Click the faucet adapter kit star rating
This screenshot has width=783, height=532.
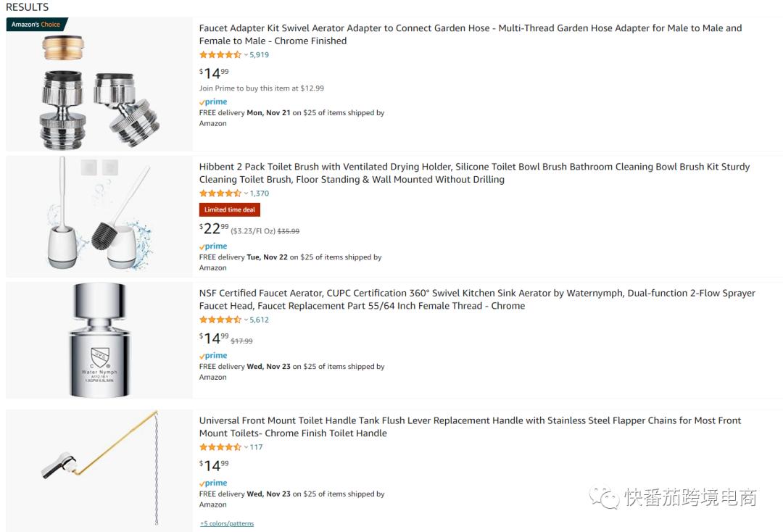[x=220, y=55]
